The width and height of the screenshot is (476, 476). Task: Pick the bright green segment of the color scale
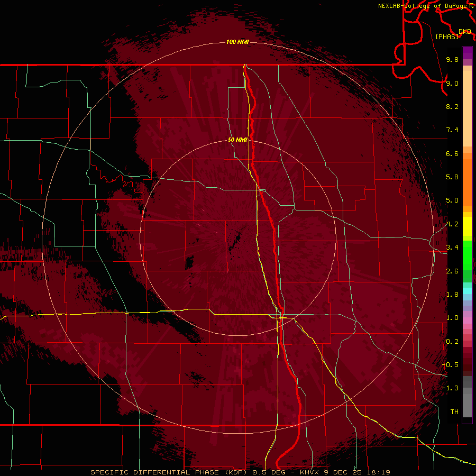point(467,255)
